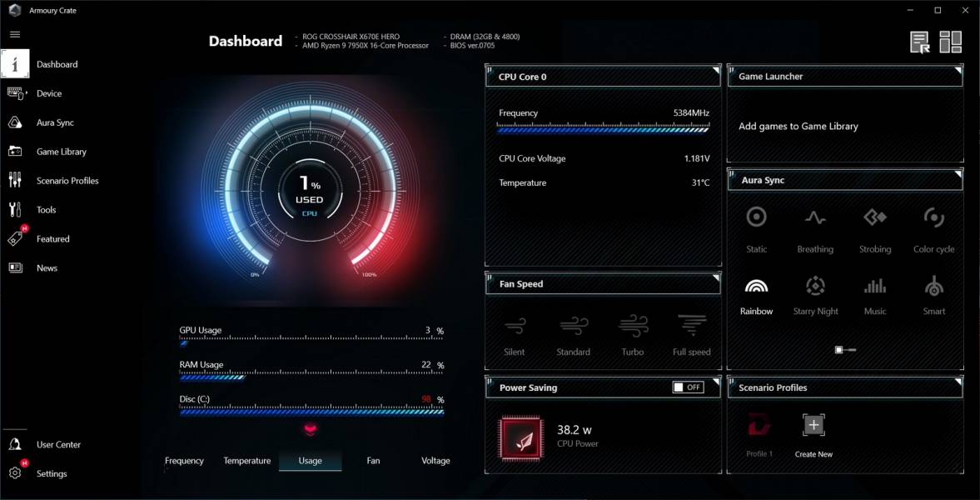Select the Profile 1 scenario icon
Viewport: 980px width, 500px height.
[x=759, y=426]
